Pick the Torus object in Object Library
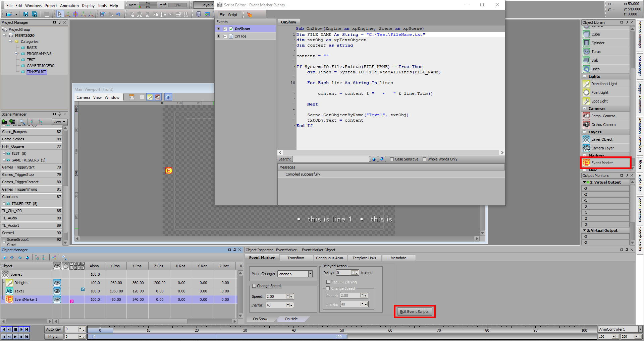 pyautogui.click(x=606, y=52)
